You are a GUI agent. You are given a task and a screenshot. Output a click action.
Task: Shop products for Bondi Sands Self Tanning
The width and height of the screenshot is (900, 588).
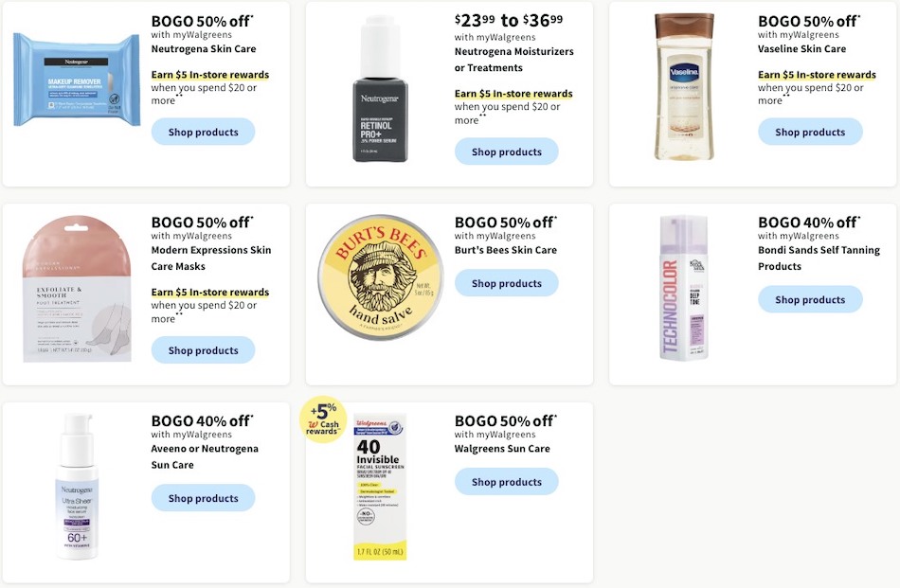[x=810, y=299]
